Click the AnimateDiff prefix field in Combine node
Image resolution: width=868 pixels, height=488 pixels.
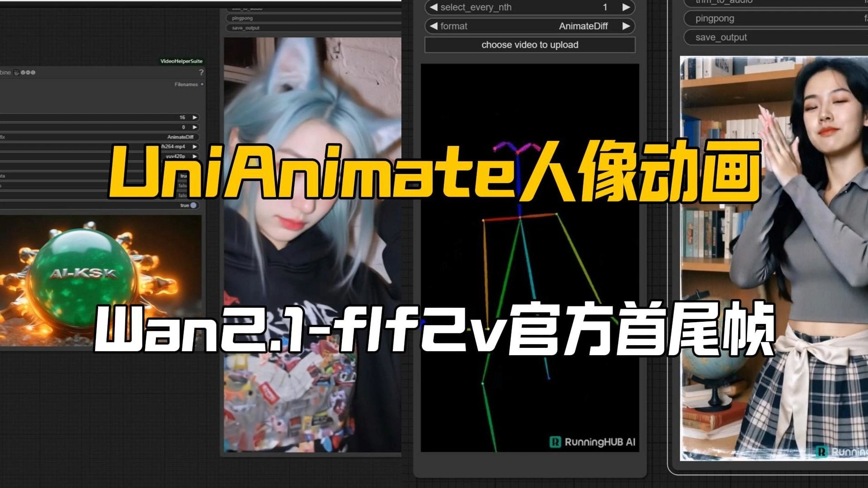pos(99,137)
